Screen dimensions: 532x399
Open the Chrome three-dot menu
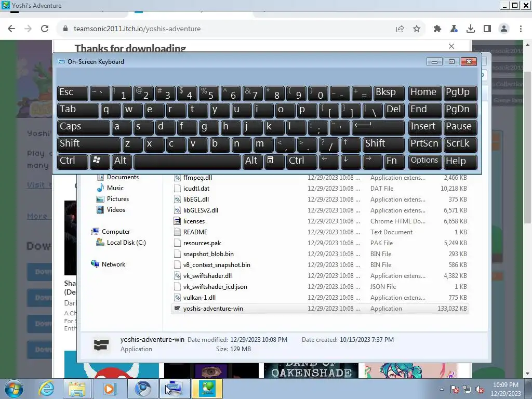[521, 29]
